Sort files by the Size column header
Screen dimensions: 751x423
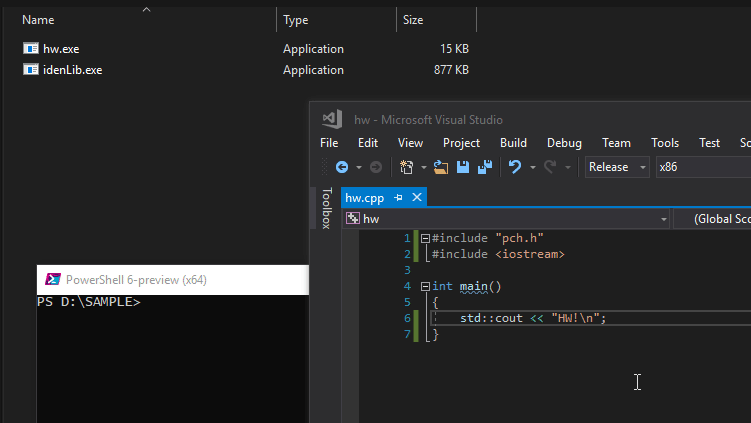413,19
